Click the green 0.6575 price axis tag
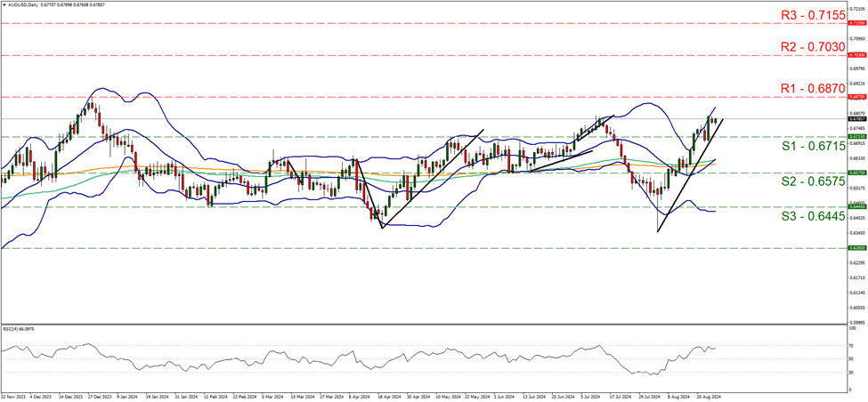Viewport: 868px width, 402px height. click(858, 173)
